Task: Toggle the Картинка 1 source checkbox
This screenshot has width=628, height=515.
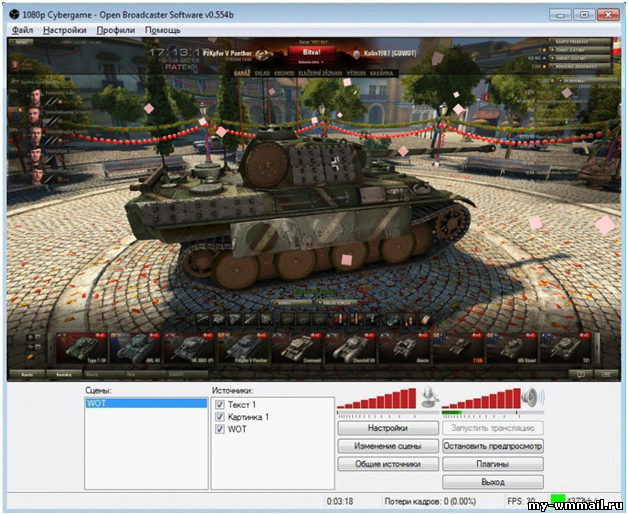Action: 219,417
